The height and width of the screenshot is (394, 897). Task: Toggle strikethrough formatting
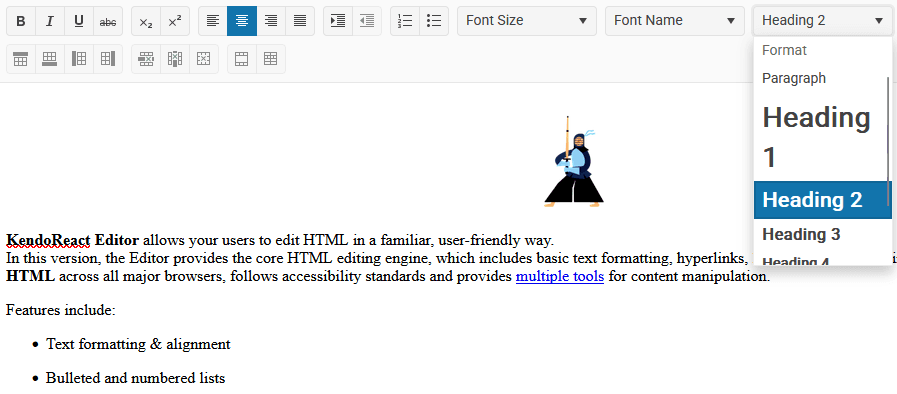pos(108,21)
